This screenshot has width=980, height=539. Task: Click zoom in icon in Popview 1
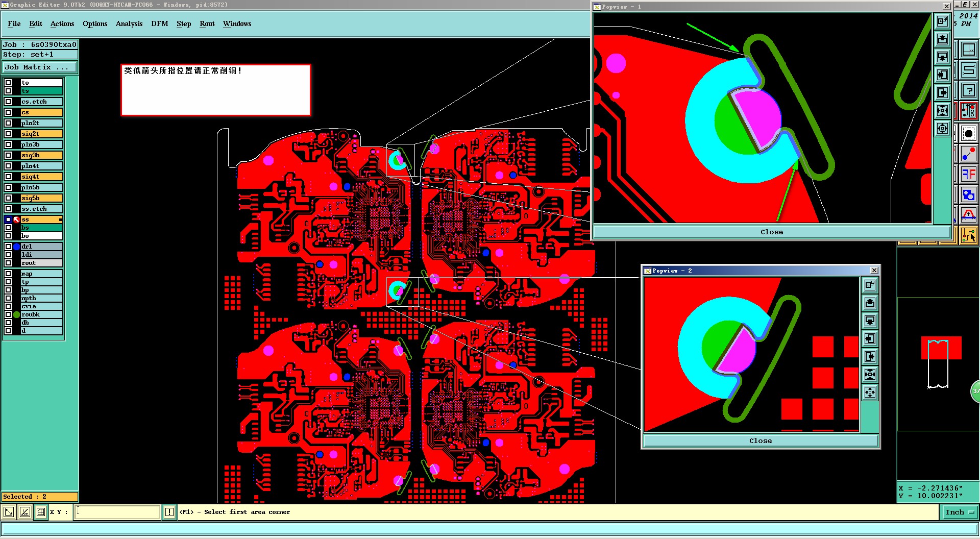coord(942,111)
